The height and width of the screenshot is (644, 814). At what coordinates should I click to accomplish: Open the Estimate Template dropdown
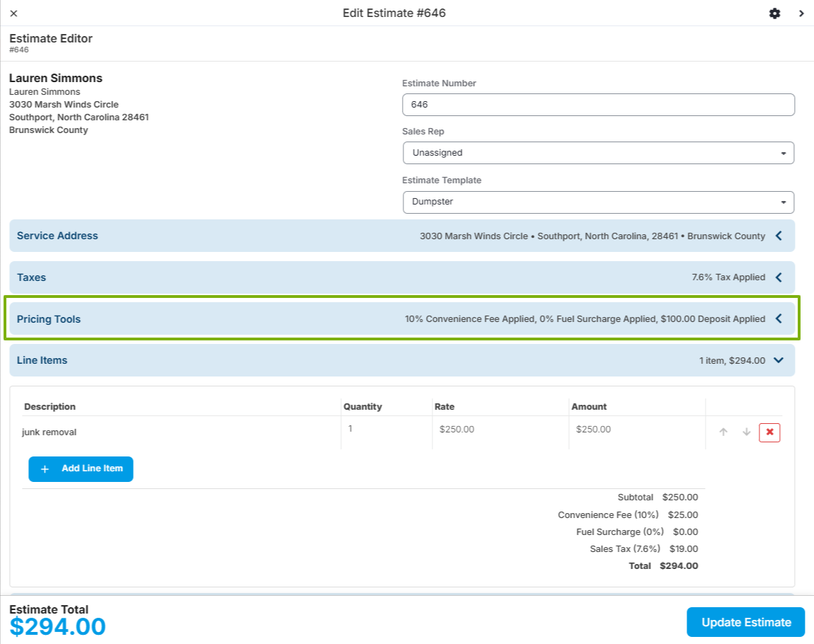598,202
